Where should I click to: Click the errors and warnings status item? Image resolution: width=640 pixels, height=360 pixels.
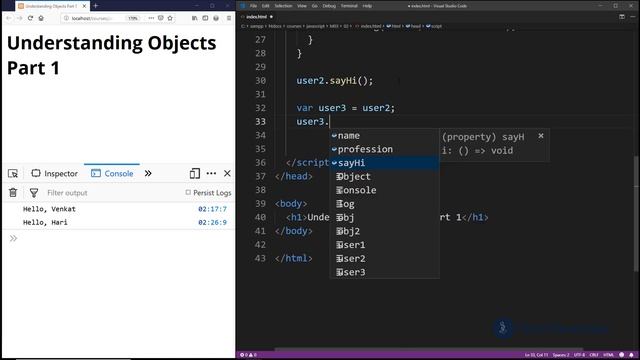[x=249, y=355]
